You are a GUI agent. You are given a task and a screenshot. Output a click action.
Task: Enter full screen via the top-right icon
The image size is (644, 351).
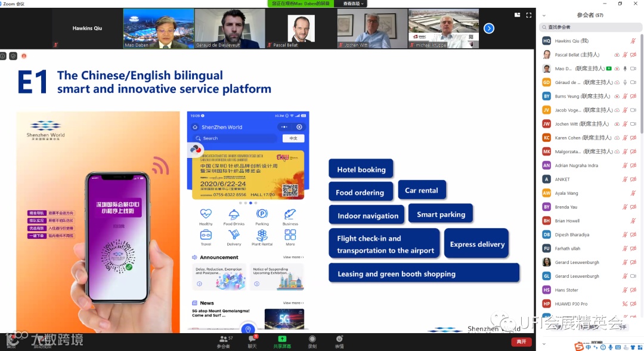(x=528, y=15)
